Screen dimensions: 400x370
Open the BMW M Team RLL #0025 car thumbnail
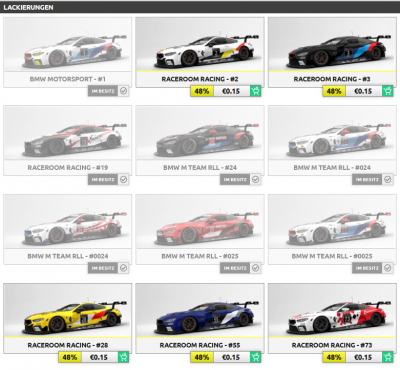point(332,221)
